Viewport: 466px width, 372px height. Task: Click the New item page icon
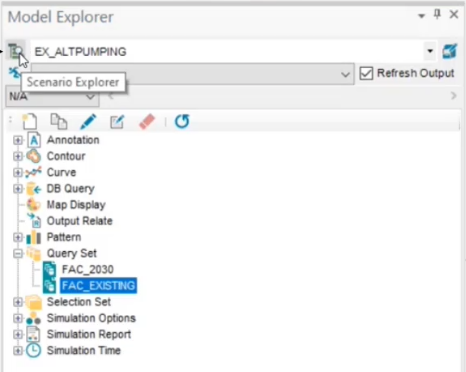[x=30, y=121]
